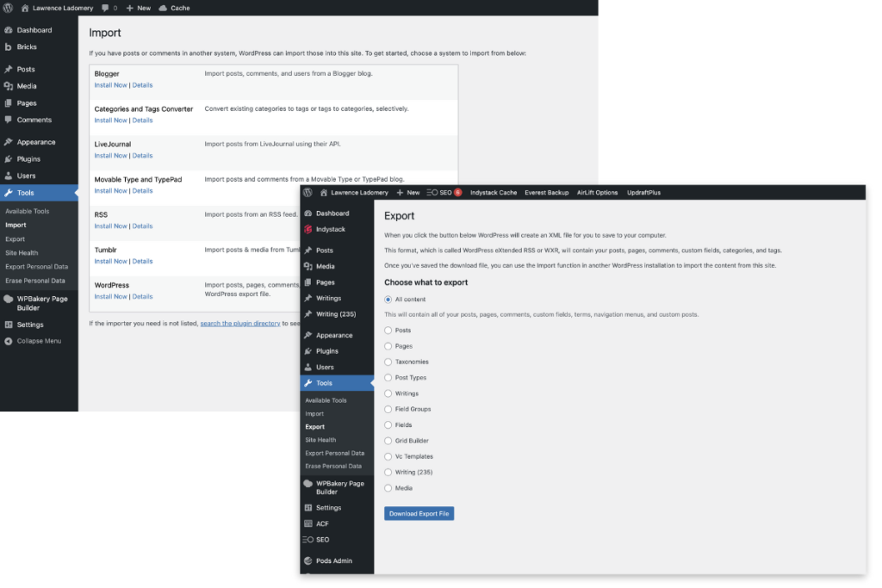This screenshot has height=588, width=882.
Task: Click Pods Admin icon in Export window sidebar
Action: coord(308,560)
